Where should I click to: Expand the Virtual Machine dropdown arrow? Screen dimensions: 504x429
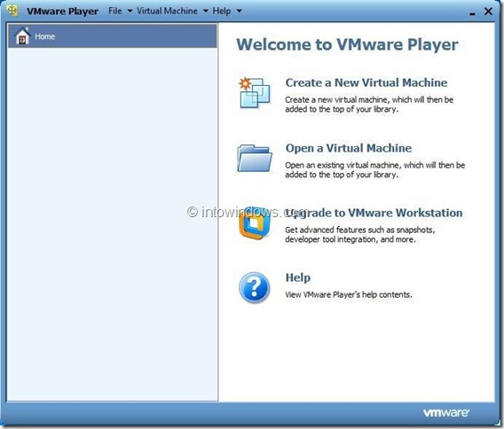pyautogui.click(x=206, y=11)
